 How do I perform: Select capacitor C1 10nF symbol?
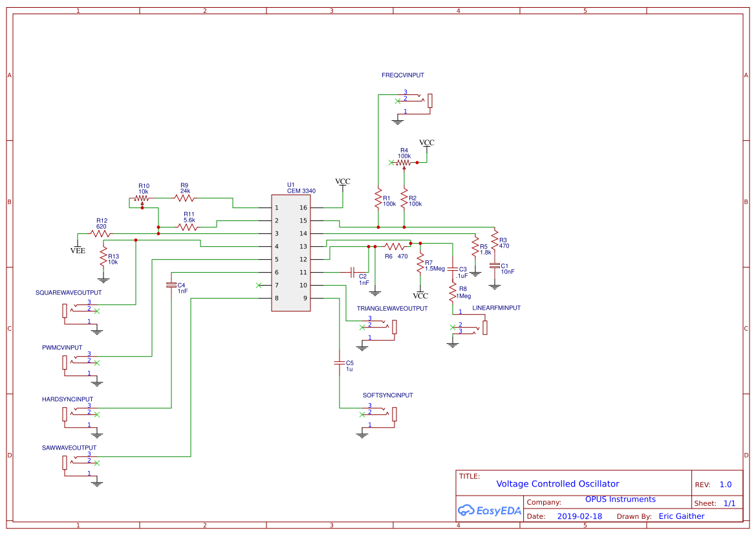click(x=494, y=265)
